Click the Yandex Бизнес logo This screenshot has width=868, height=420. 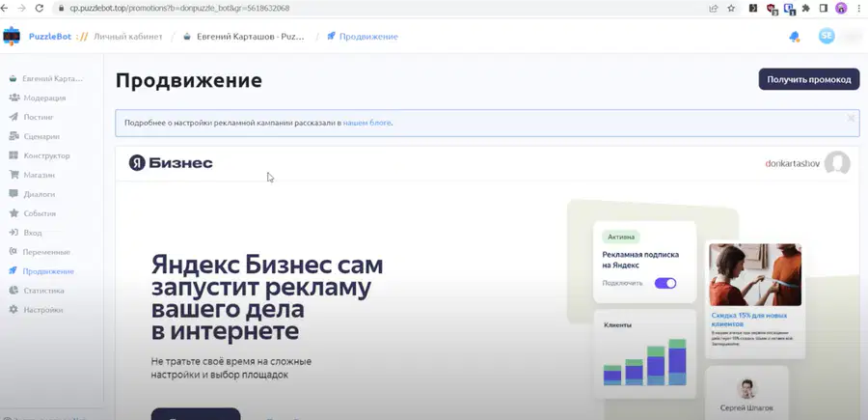point(171,163)
